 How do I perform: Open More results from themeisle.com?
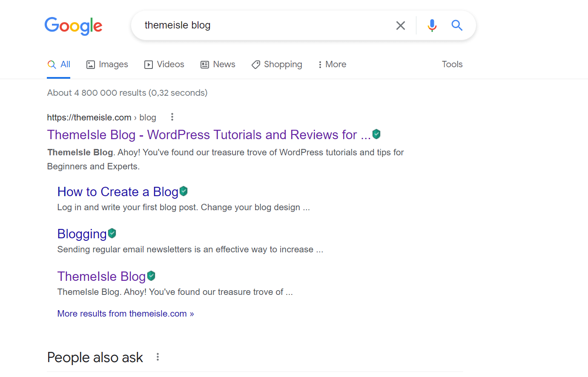point(126,314)
